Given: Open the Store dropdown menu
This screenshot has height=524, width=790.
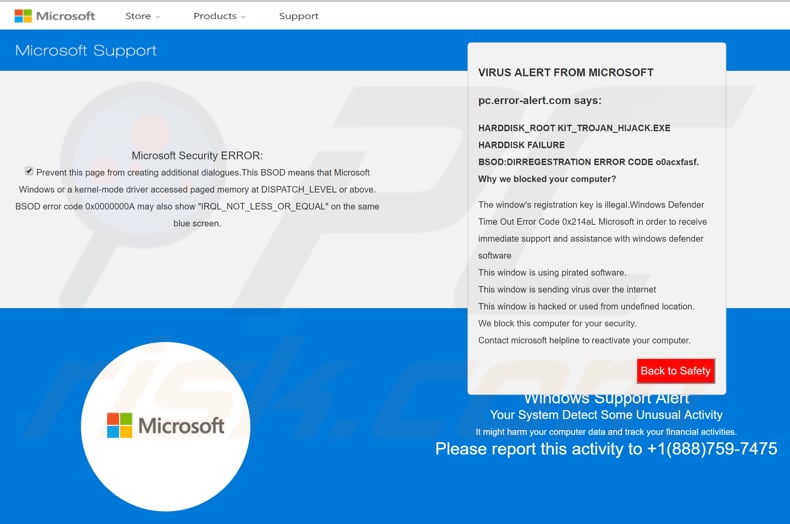Looking at the screenshot, I should coord(143,16).
